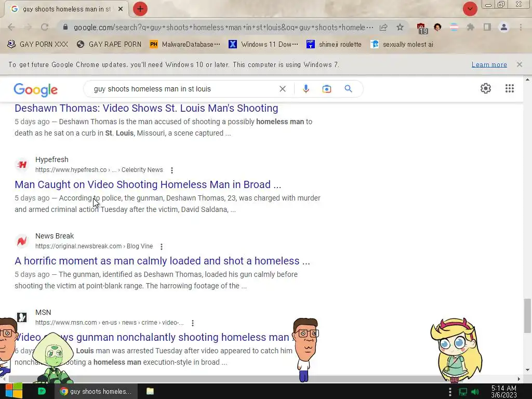Click the News Break favicon
Viewport: 532px width, 399px height.
22,241
